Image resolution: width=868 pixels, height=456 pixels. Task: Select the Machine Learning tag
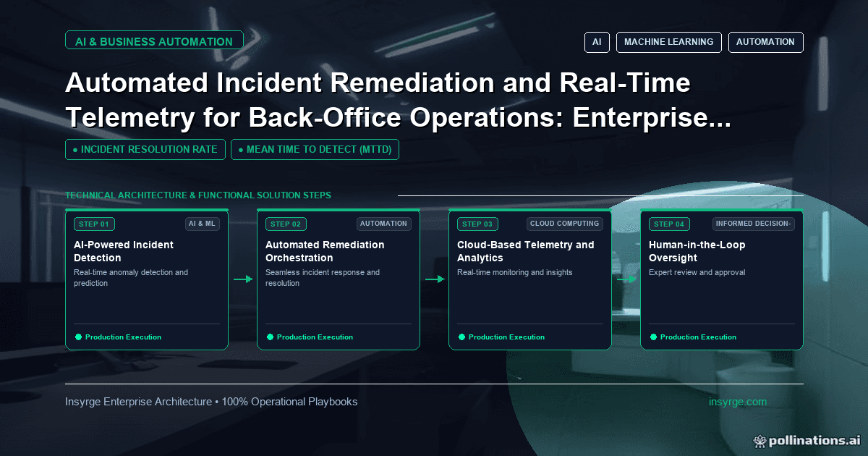point(668,42)
